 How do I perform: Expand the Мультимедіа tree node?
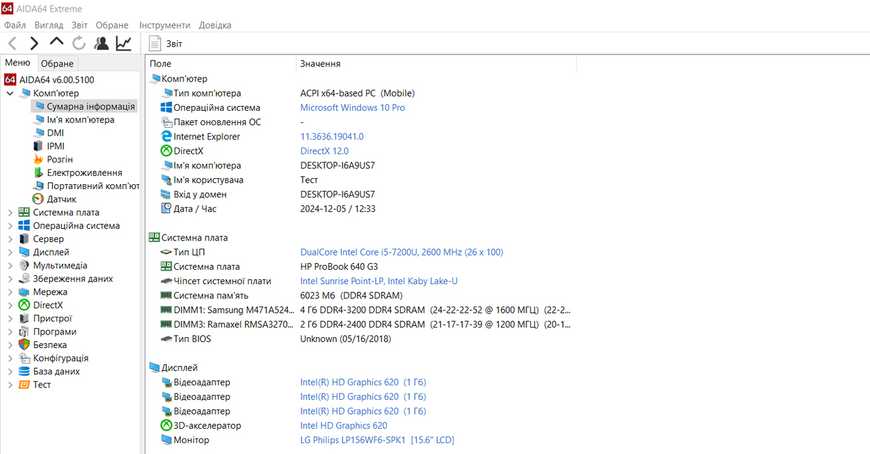click(10, 265)
